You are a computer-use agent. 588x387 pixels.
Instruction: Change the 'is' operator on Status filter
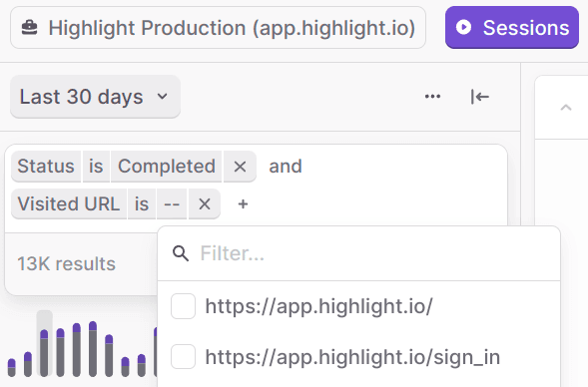tap(96, 167)
